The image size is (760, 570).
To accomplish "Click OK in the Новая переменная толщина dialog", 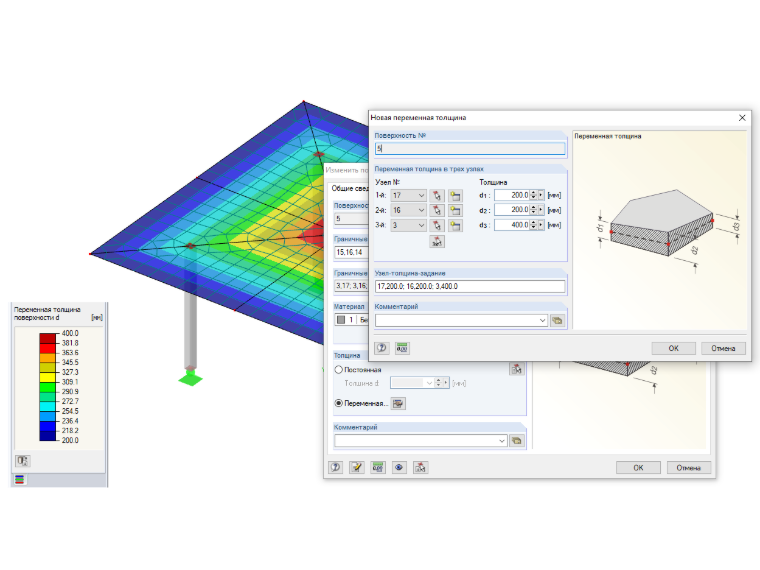I will click(674, 348).
